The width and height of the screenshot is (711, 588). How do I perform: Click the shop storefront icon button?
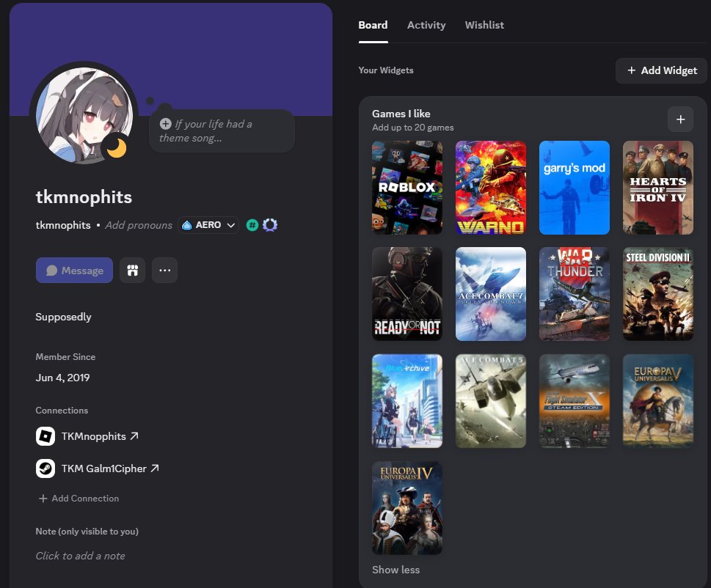coord(132,270)
